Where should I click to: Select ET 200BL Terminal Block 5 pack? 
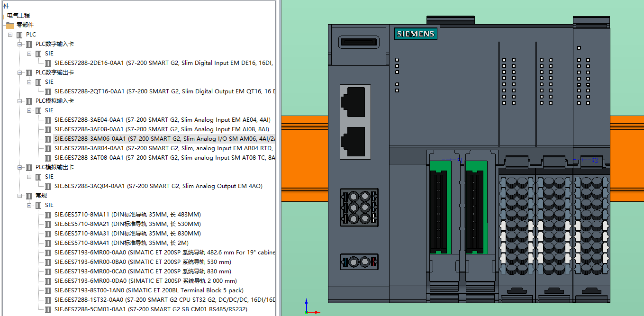point(149,290)
